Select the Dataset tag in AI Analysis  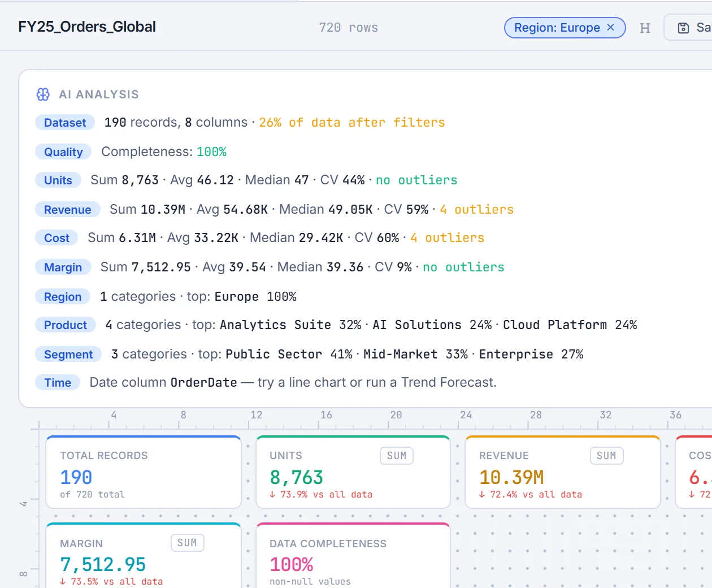65,123
